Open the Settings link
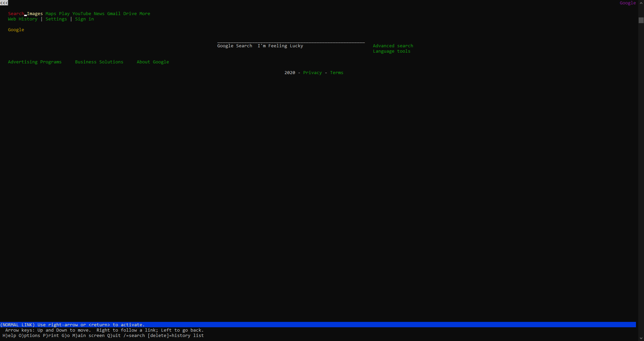 pyautogui.click(x=56, y=19)
